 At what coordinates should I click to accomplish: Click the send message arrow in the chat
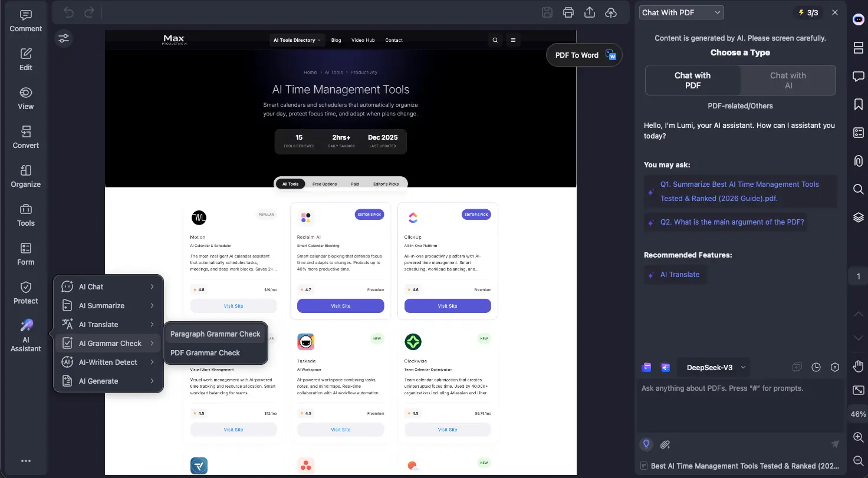click(835, 444)
